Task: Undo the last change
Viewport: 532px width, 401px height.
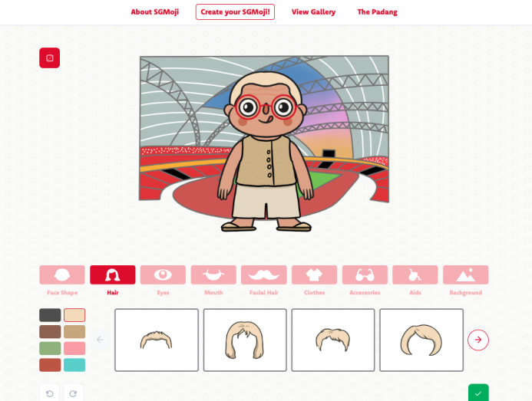Action: pos(50,393)
